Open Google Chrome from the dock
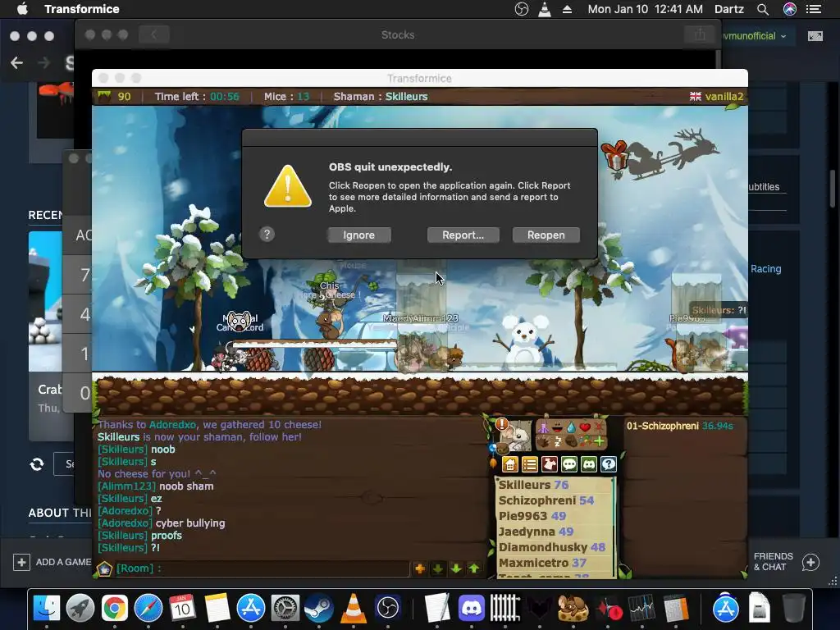 [115, 608]
